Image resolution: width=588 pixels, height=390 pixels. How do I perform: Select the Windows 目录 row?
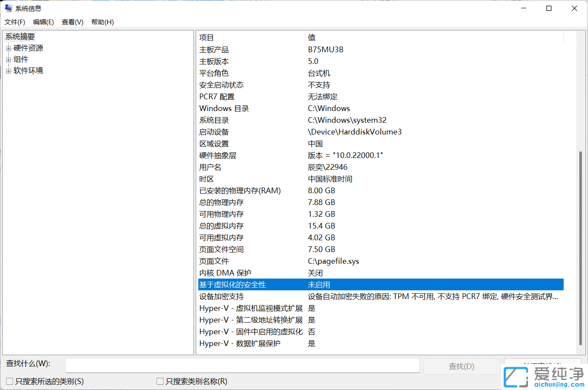[381, 108]
